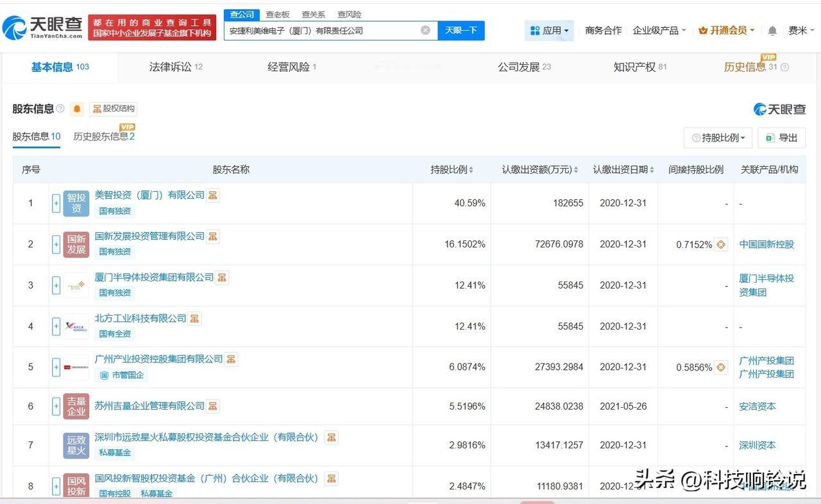821x504 pixels.
Task: Open the 法律诉讼 tab
Action: [x=176, y=67]
